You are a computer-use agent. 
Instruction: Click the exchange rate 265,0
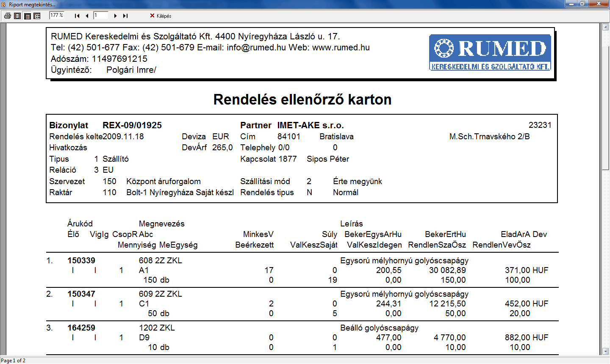pos(222,147)
